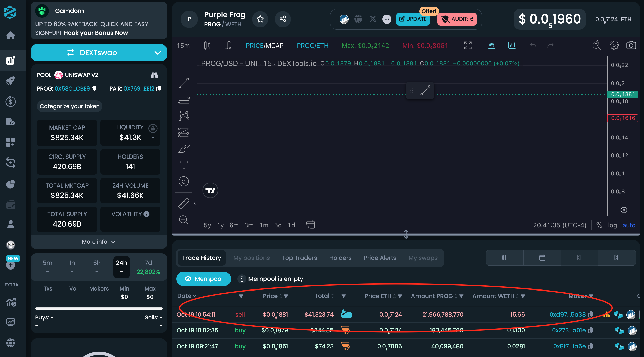Screen dimensions: 644x357
Task: Select the ruler measure tool
Action: coord(184,204)
